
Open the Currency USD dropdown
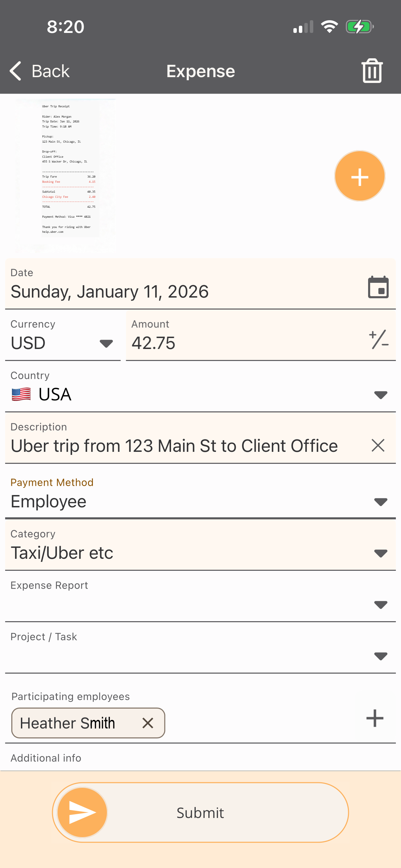click(62, 343)
